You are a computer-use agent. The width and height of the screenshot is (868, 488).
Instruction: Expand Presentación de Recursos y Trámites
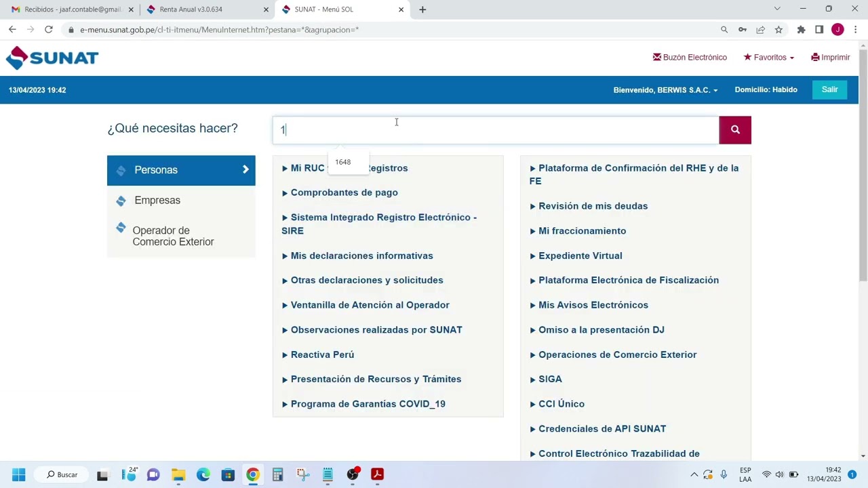(372, 379)
